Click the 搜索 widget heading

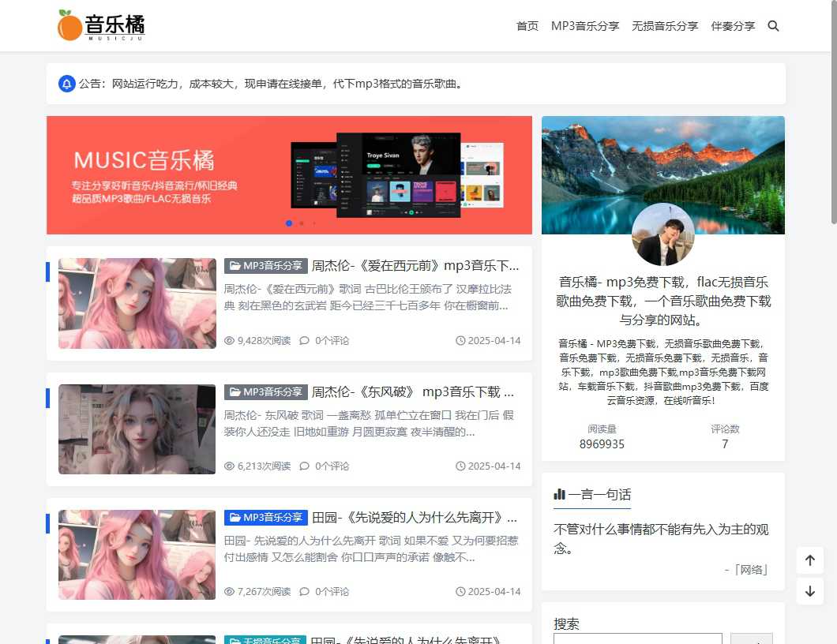tap(566, 623)
